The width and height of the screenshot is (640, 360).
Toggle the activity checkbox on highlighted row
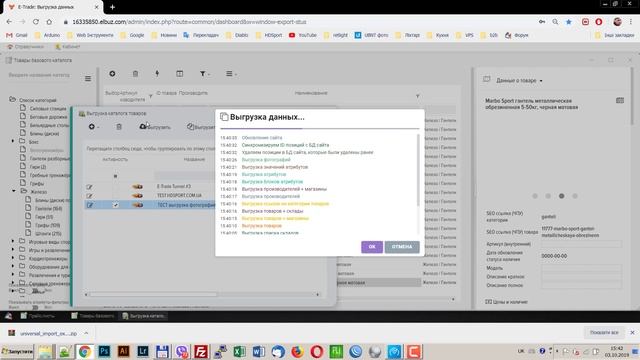point(116,205)
